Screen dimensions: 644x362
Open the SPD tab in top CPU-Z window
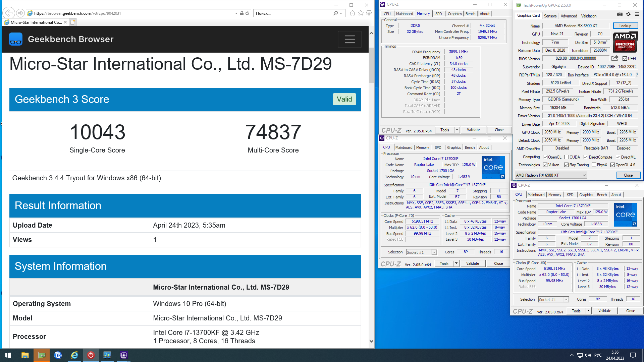[x=438, y=14]
